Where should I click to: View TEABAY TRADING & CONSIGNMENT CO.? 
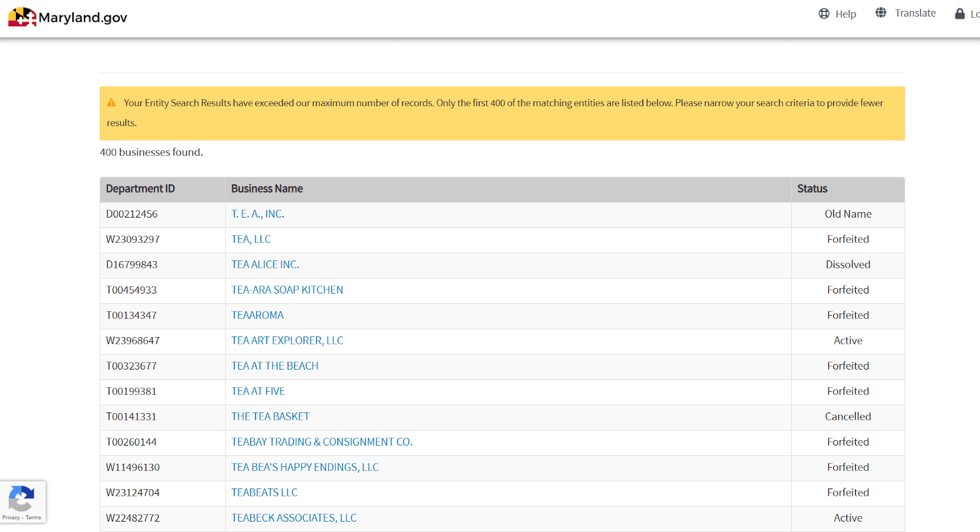[x=322, y=442]
